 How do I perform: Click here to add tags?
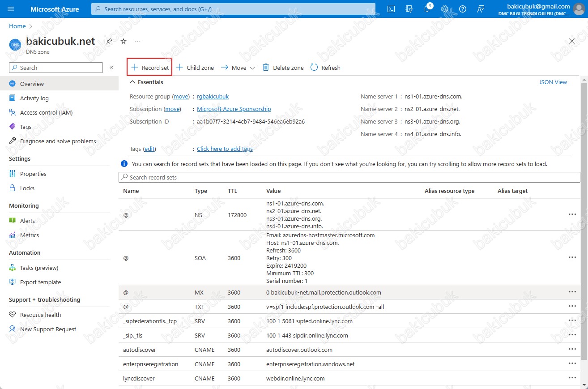tap(225, 149)
